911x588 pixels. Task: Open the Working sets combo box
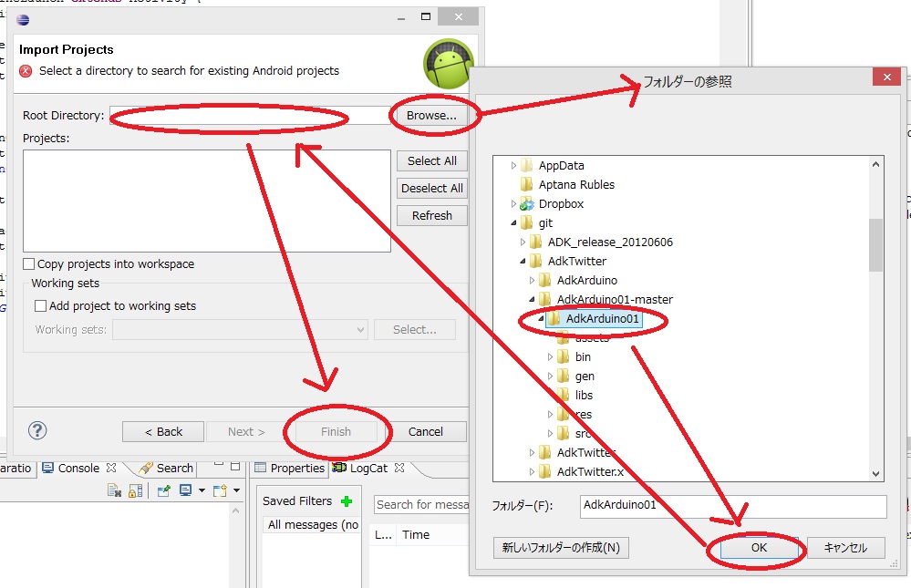239,330
